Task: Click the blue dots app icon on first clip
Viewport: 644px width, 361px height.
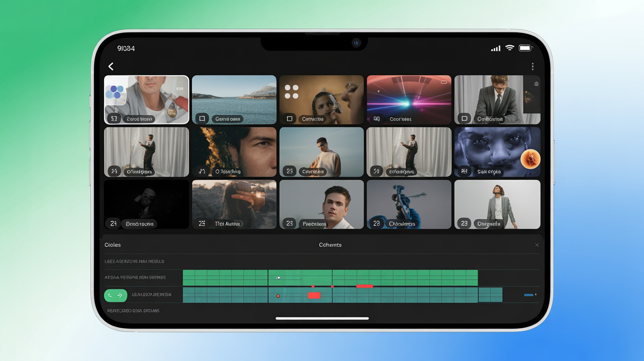Action: pos(116,93)
